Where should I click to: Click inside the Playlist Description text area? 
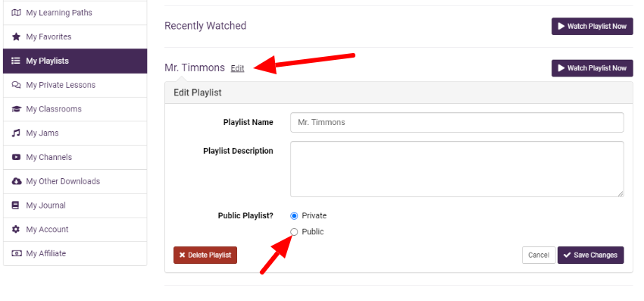(457, 169)
